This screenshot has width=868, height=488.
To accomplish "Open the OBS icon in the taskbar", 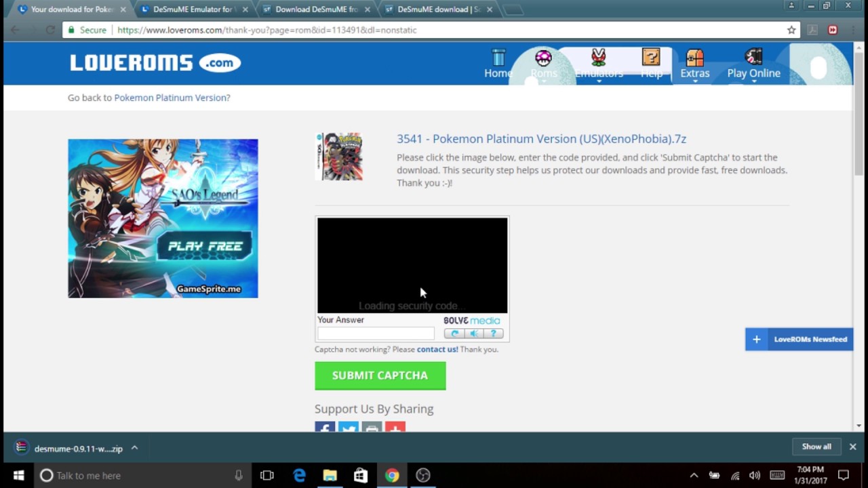I will 423,475.
